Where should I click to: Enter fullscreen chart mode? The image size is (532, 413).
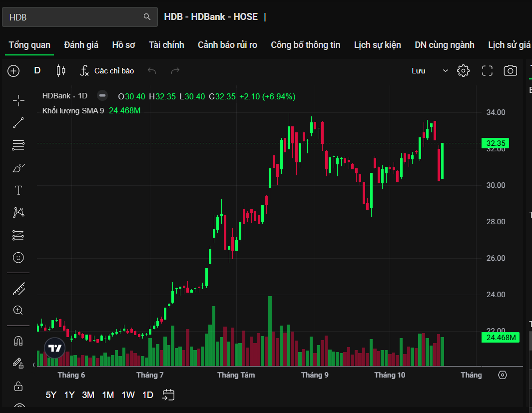[487, 71]
